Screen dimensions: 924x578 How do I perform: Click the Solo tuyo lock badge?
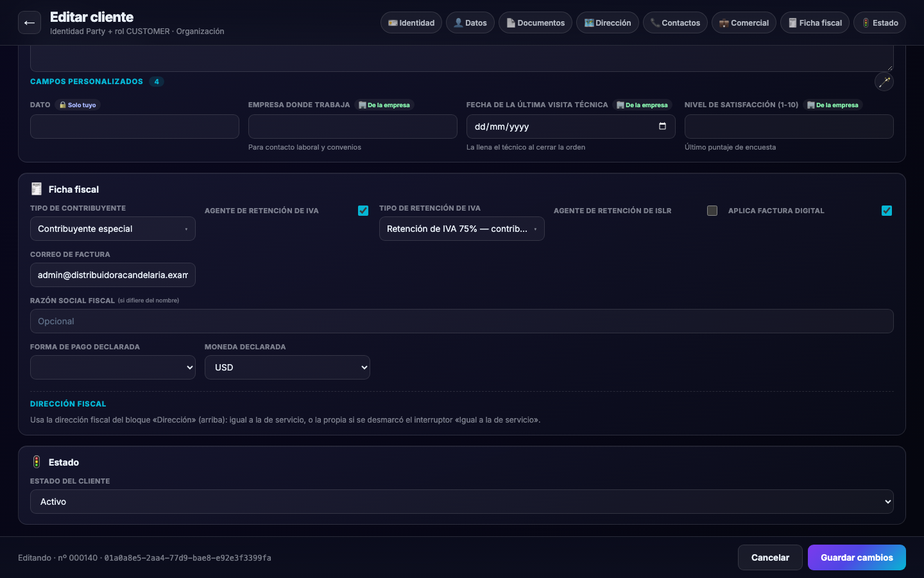point(78,105)
